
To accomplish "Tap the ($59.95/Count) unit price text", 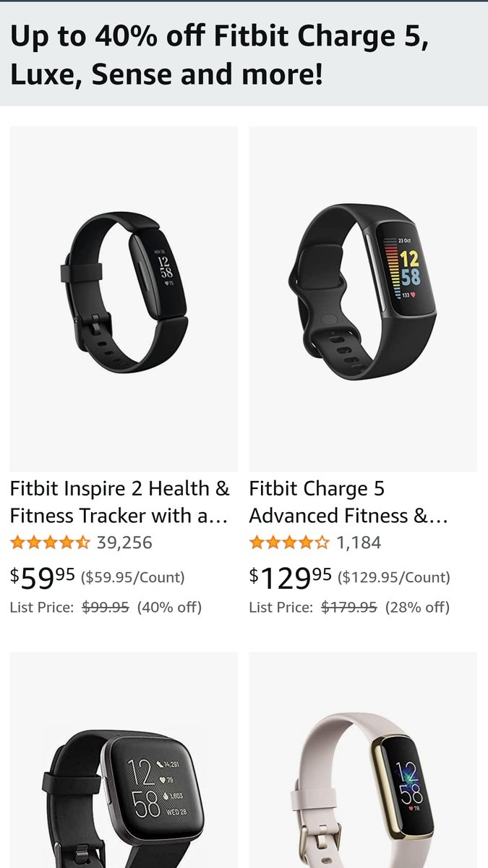I will coord(133,577).
